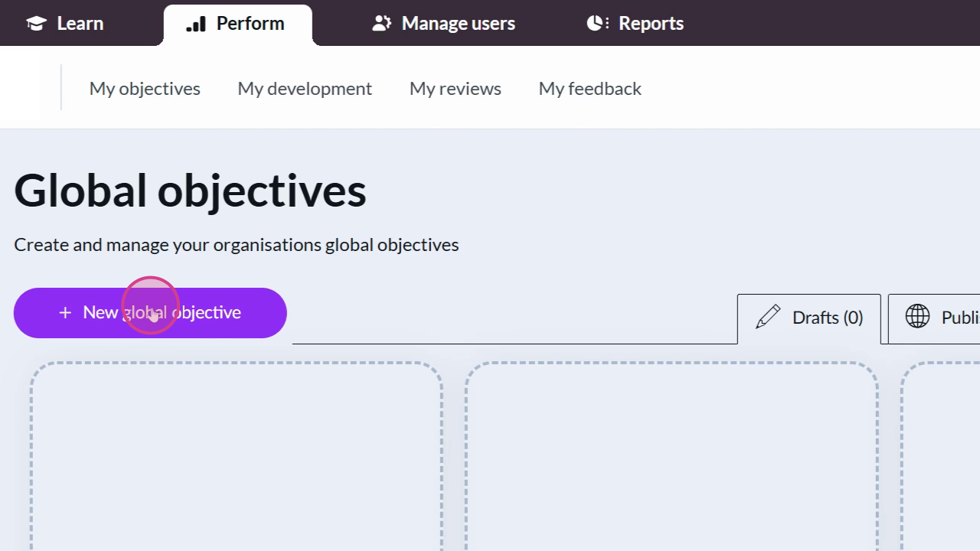Image resolution: width=980 pixels, height=551 pixels.
Task: Open the Learn section
Action: pos(80,24)
